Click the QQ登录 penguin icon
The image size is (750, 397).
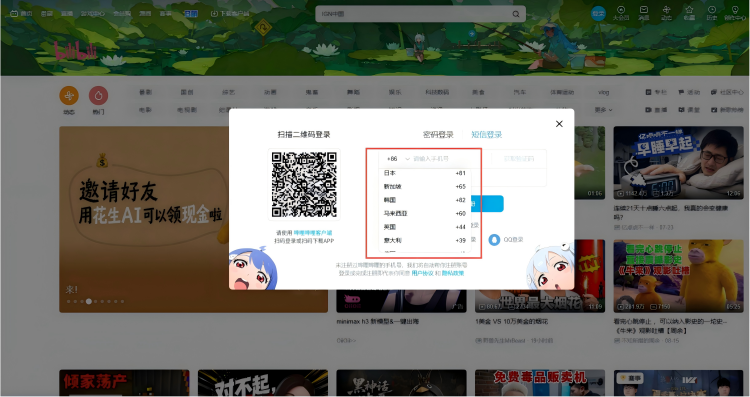(x=494, y=240)
